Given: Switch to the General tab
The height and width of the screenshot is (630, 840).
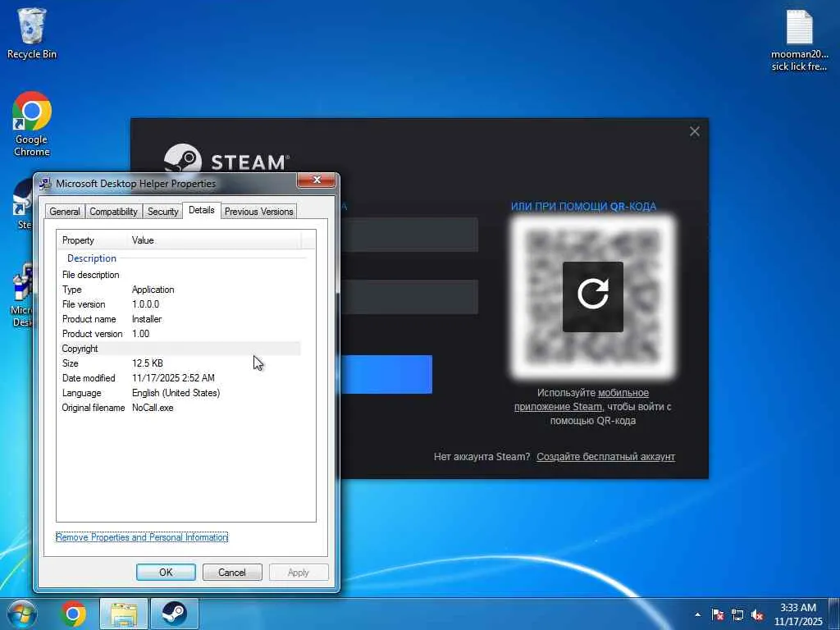Looking at the screenshot, I should point(65,212).
